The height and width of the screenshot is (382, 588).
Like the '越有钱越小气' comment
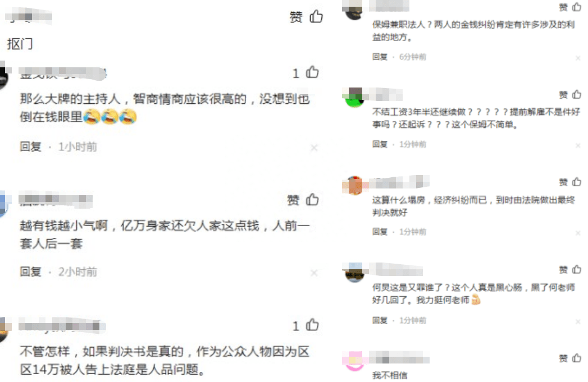(x=312, y=200)
